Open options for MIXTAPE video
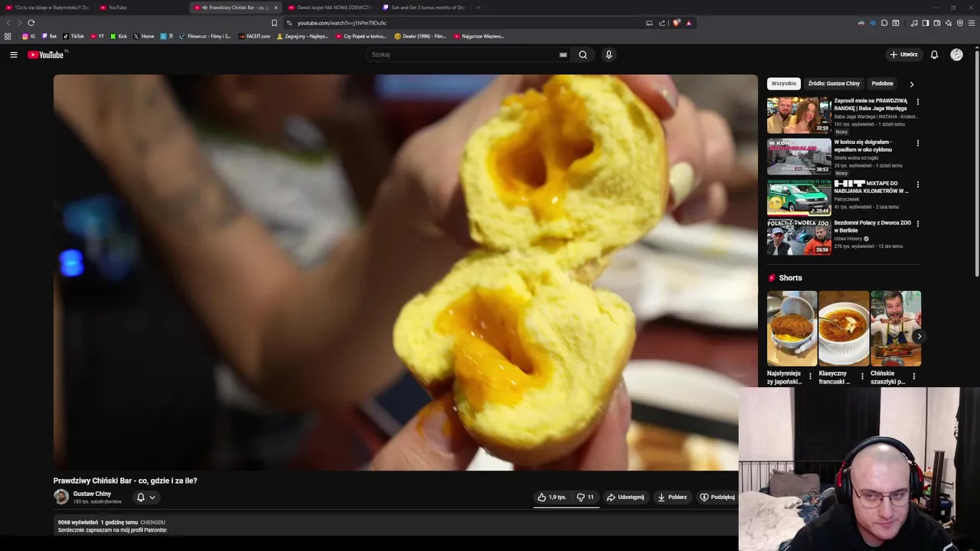980x551 pixels. (918, 184)
